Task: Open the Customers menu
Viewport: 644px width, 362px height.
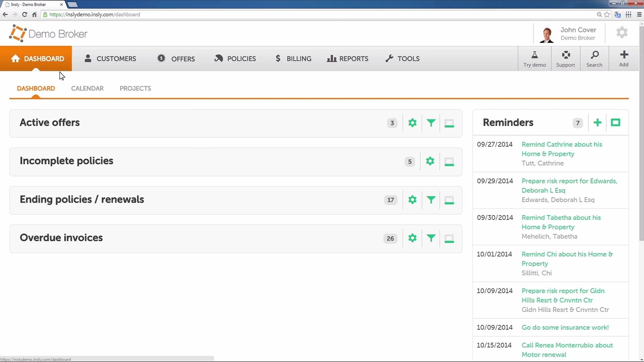Action: click(x=110, y=59)
